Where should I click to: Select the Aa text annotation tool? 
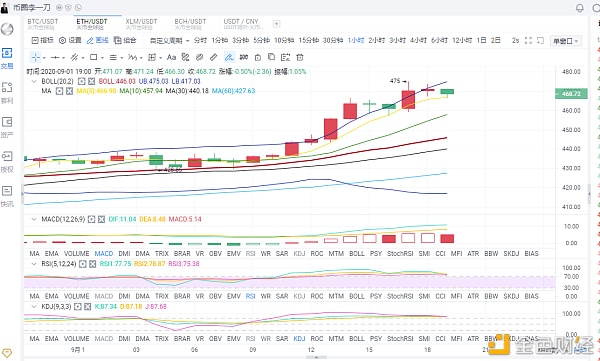pos(171,57)
